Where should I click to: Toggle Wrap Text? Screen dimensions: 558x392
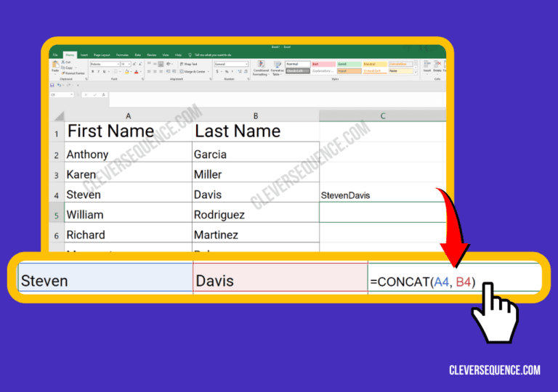189,64
